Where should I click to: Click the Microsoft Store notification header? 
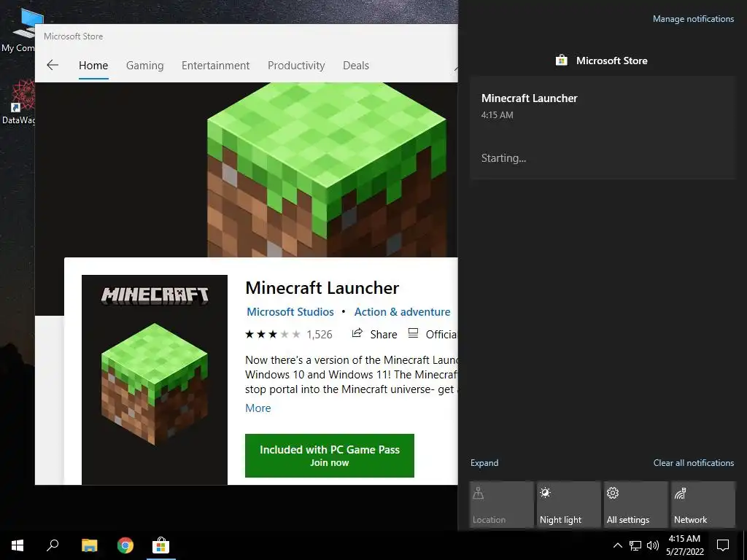point(602,61)
